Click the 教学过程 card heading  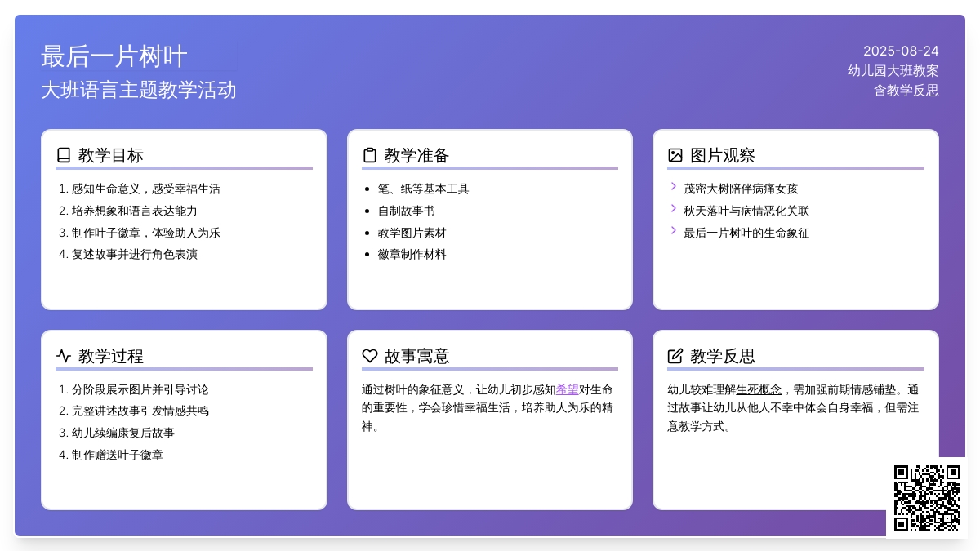pyautogui.click(x=111, y=356)
